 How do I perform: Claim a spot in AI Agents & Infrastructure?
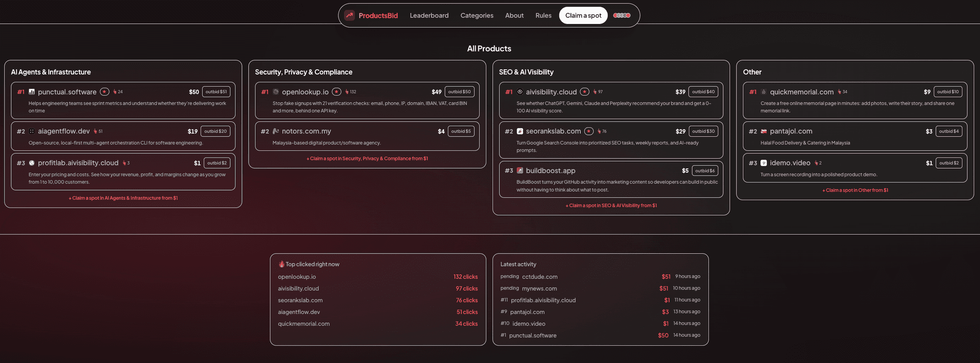(123, 198)
